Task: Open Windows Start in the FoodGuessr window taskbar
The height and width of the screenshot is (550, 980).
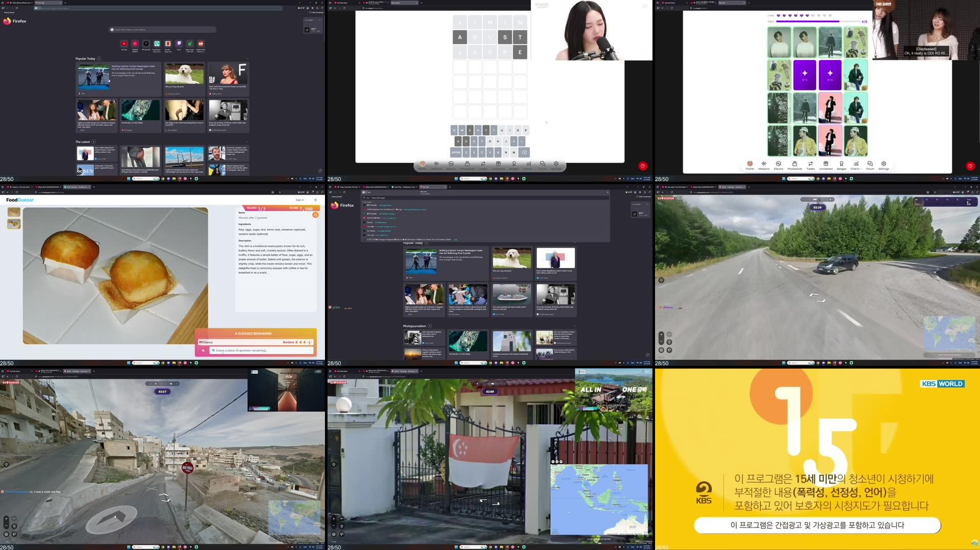Action: 129,363
